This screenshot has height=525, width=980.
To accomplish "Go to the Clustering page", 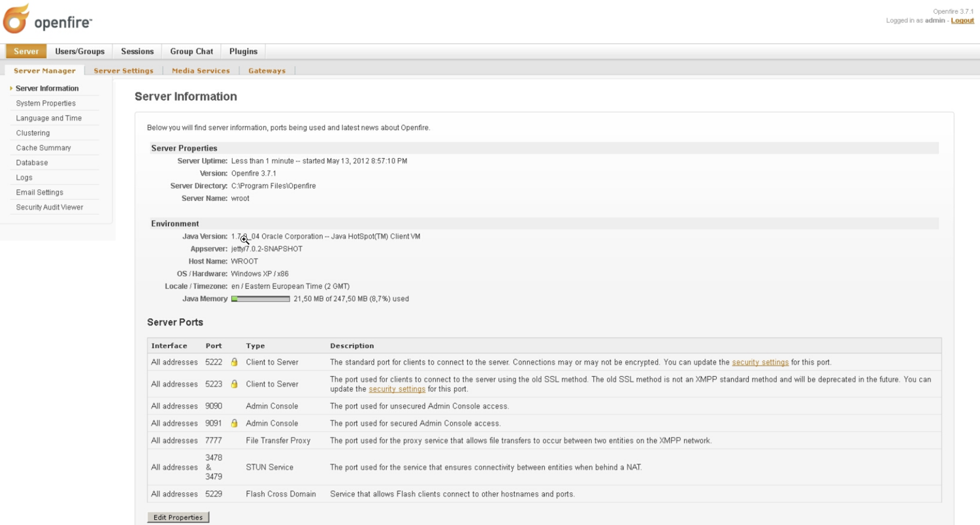I will click(33, 133).
